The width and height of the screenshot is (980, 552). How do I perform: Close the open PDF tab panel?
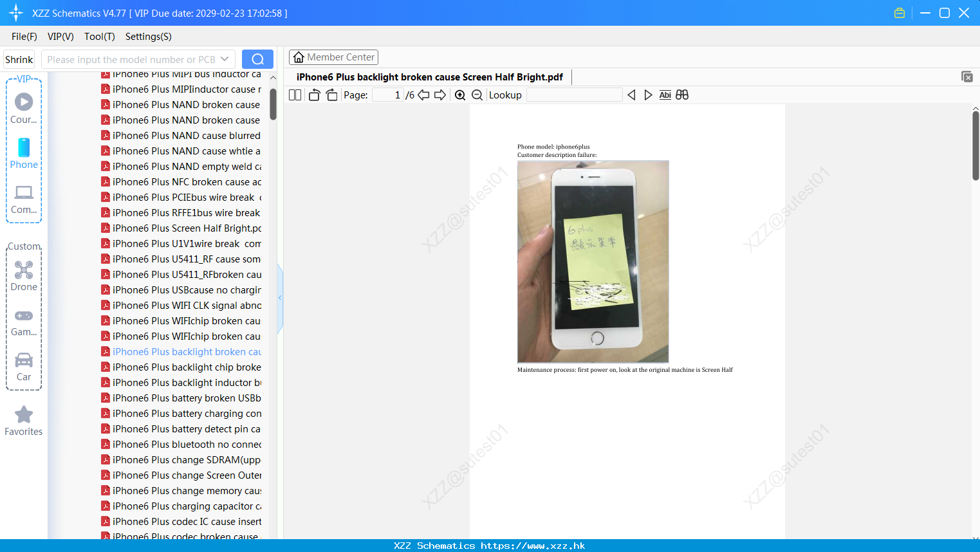point(967,77)
